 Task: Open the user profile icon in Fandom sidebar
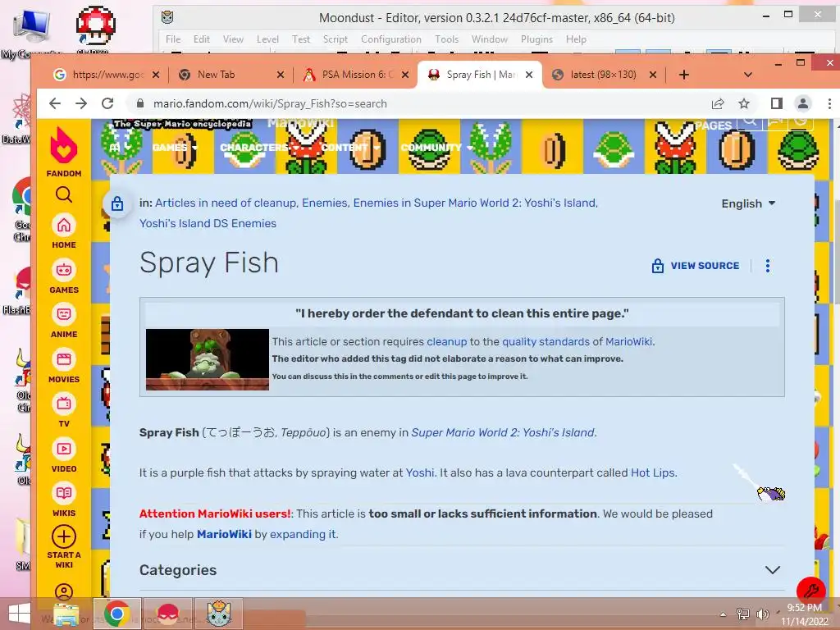(64, 591)
